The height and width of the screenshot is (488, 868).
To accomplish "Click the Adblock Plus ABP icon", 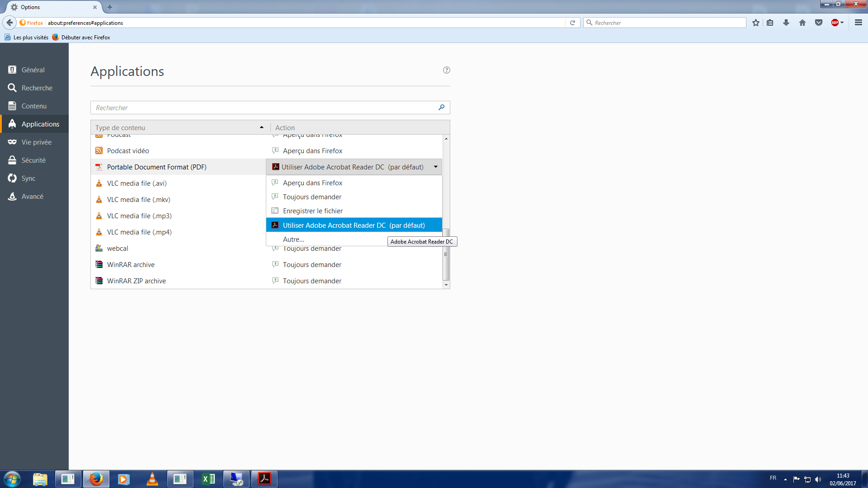I will pyautogui.click(x=835, y=23).
